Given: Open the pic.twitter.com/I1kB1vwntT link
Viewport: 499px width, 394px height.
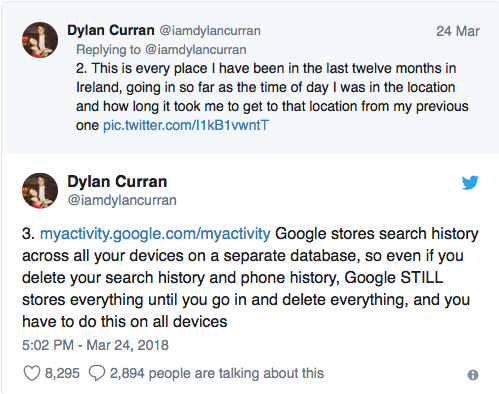Looking at the screenshot, I should coord(186,125).
